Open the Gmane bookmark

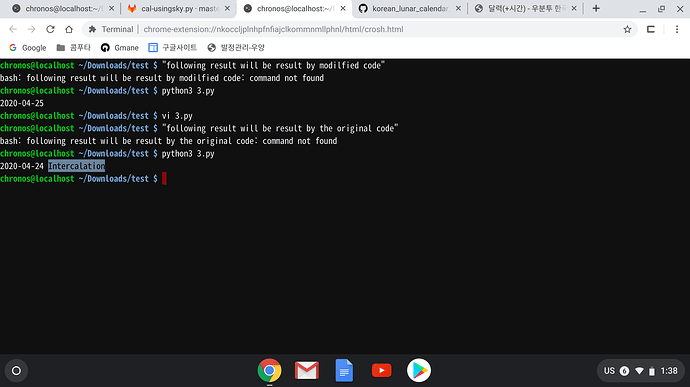tap(119, 48)
